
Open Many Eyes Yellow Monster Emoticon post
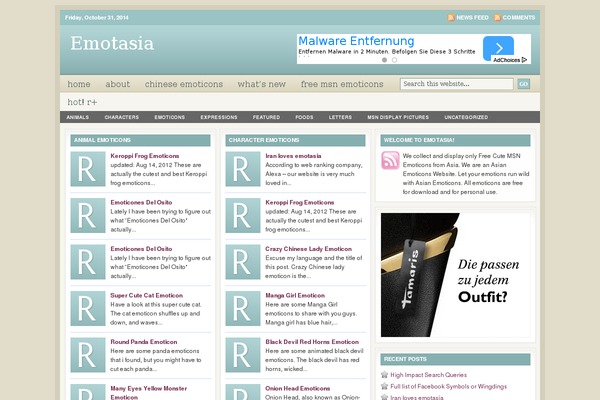pyautogui.click(x=148, y=393)
